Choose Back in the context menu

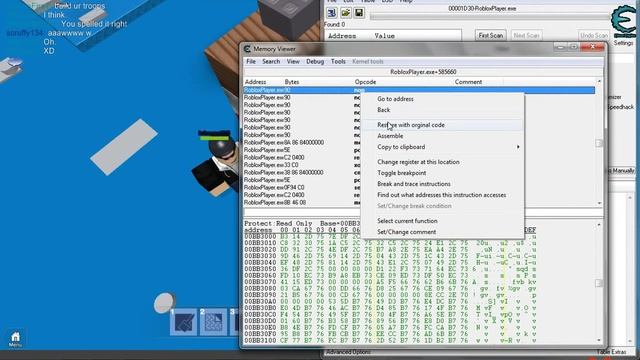(x=384, y=110)
